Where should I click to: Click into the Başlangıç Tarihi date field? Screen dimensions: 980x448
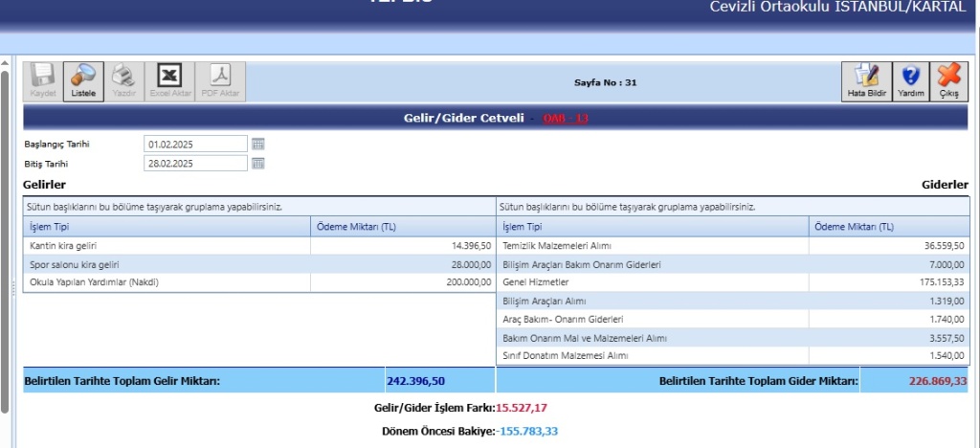[x=195, y=144]
